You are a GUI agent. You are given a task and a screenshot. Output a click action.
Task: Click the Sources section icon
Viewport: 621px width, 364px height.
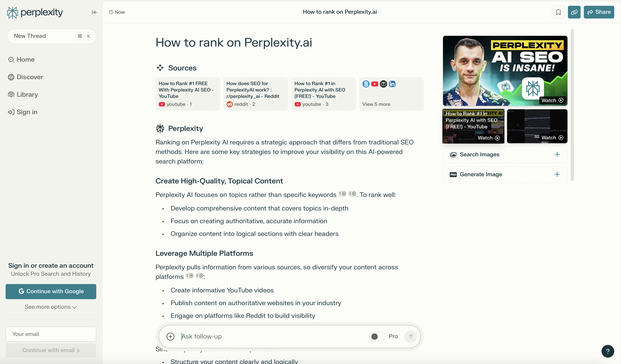coord(160,68)
